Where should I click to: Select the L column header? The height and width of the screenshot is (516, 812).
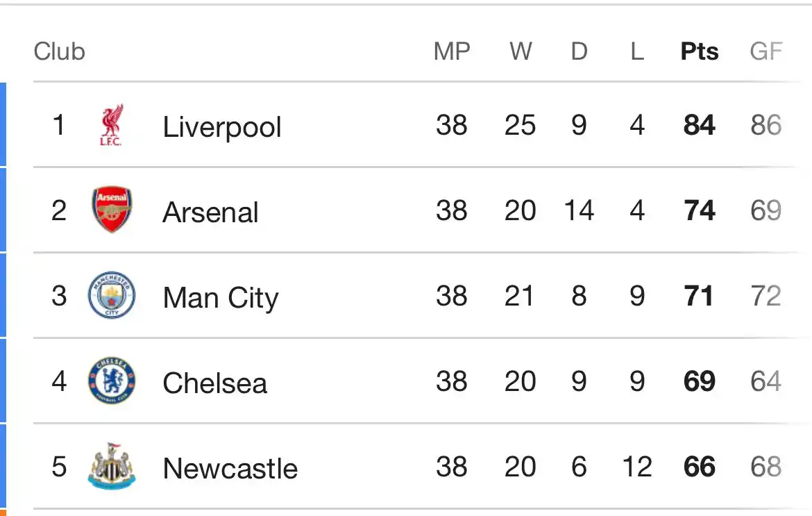pos(638,51)
